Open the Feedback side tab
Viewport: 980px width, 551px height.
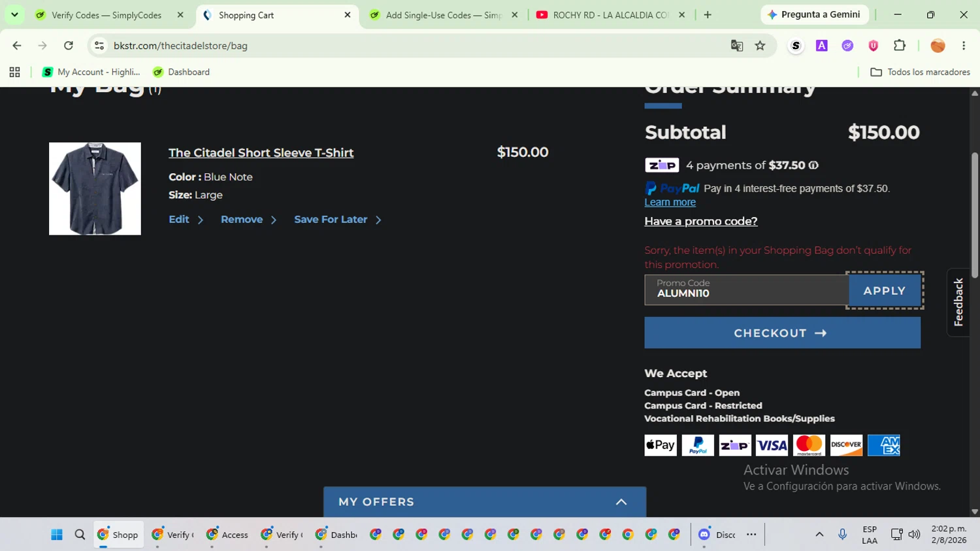958,302
